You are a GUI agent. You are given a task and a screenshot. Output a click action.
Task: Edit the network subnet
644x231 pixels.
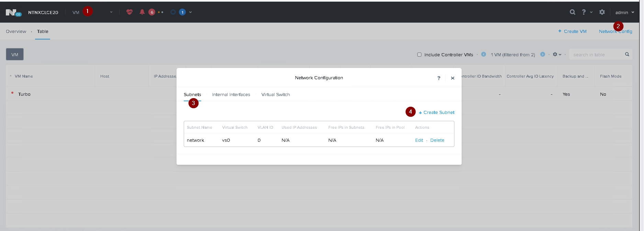(419, 140)
